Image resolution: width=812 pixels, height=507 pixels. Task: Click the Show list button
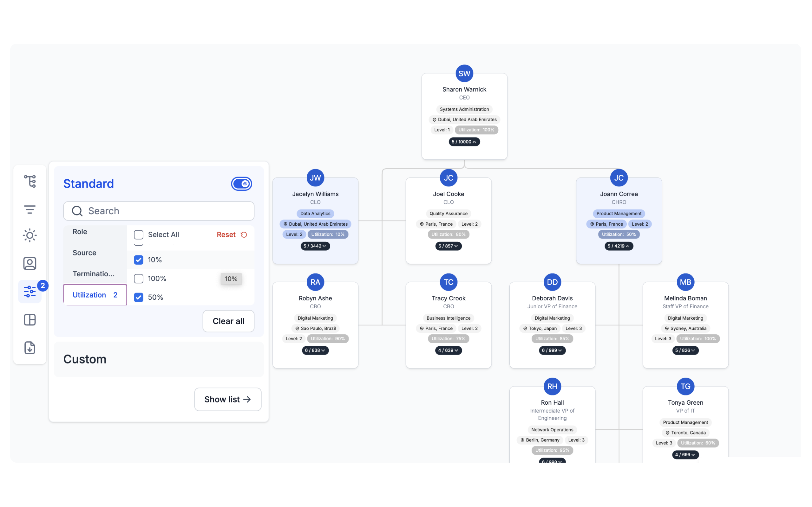(x=227, y=399)
